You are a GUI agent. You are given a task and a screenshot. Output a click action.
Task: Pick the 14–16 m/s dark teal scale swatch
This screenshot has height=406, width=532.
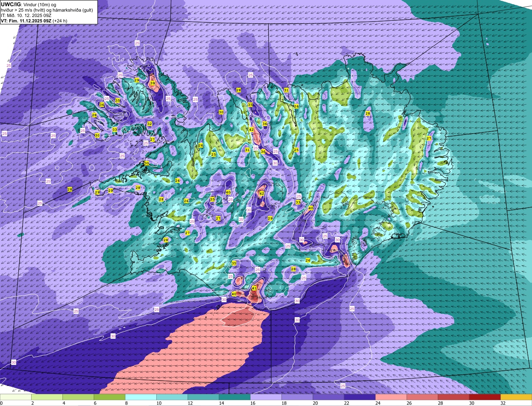click(x=234, y=397)
